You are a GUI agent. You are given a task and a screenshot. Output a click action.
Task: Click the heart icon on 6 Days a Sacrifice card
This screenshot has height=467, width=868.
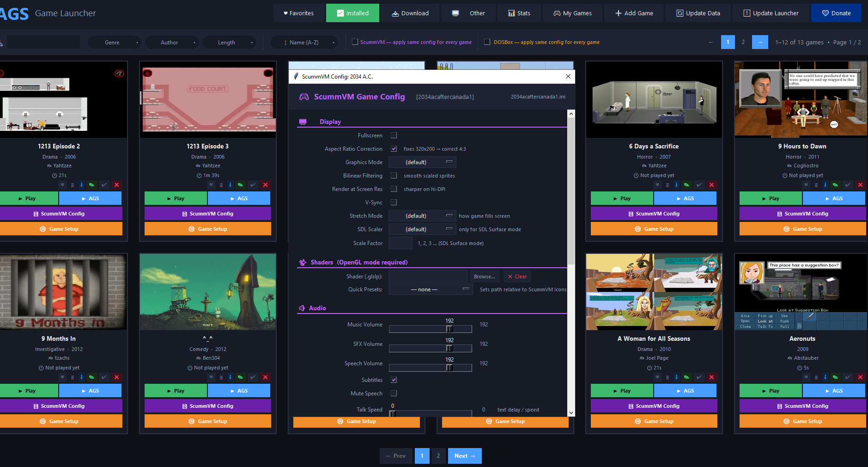[x=657, y=185]
